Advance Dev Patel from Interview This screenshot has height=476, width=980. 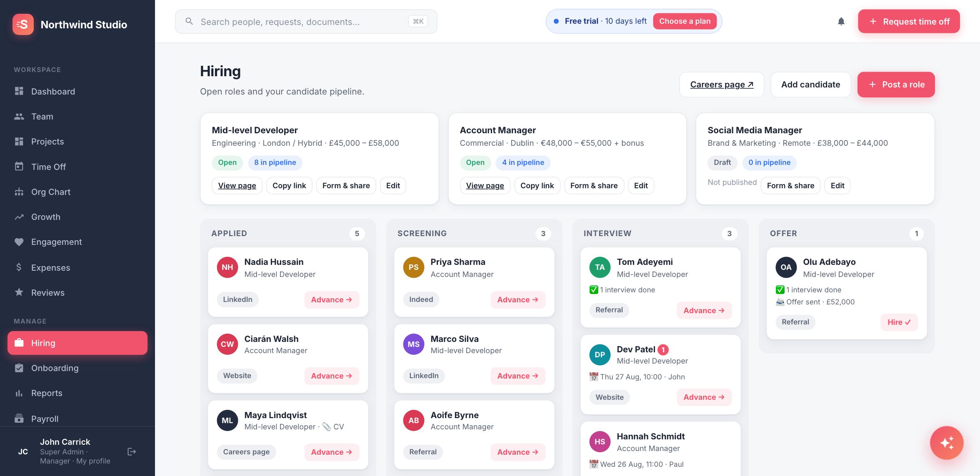tap(704, 397)
